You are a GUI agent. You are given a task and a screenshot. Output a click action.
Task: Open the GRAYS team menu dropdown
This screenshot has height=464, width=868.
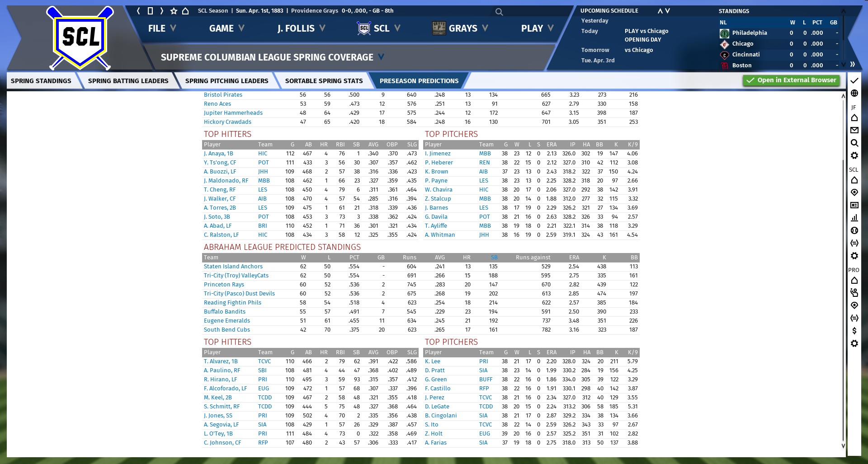pyautogui.click(x=460, y=28)
